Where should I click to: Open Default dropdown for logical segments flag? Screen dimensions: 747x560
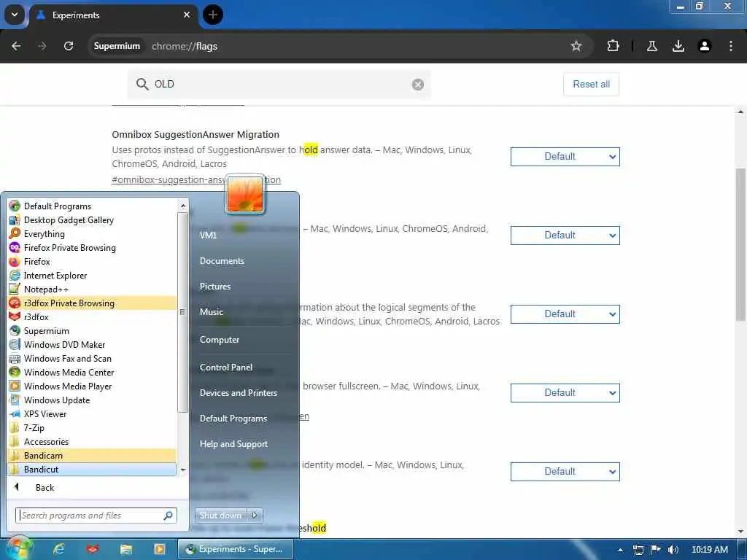[565, 314]
